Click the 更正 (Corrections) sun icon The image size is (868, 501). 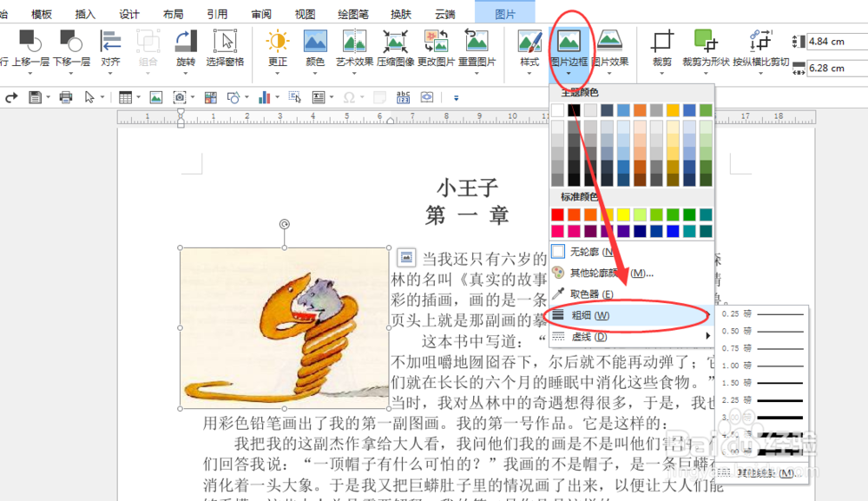[x=278, y=41]
